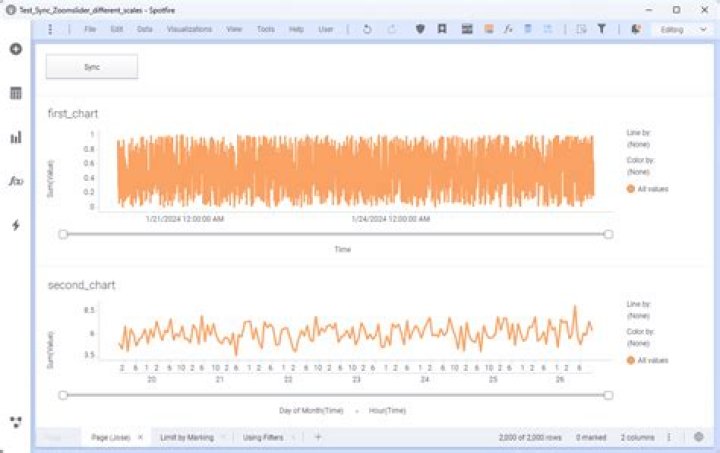This screenshot has height=453, width=720.
Task: Click first_chart All values orange color swatch
Action: click(x=631, y=189)
